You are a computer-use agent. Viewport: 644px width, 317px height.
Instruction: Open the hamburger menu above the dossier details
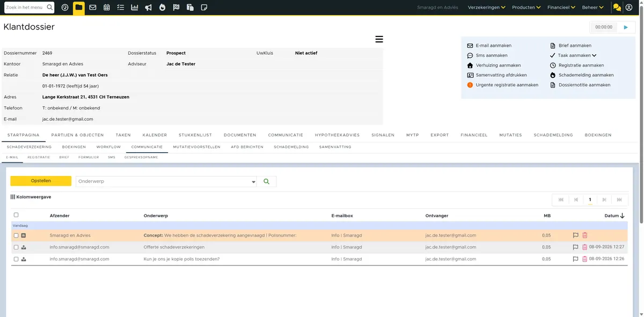[379, 39]
